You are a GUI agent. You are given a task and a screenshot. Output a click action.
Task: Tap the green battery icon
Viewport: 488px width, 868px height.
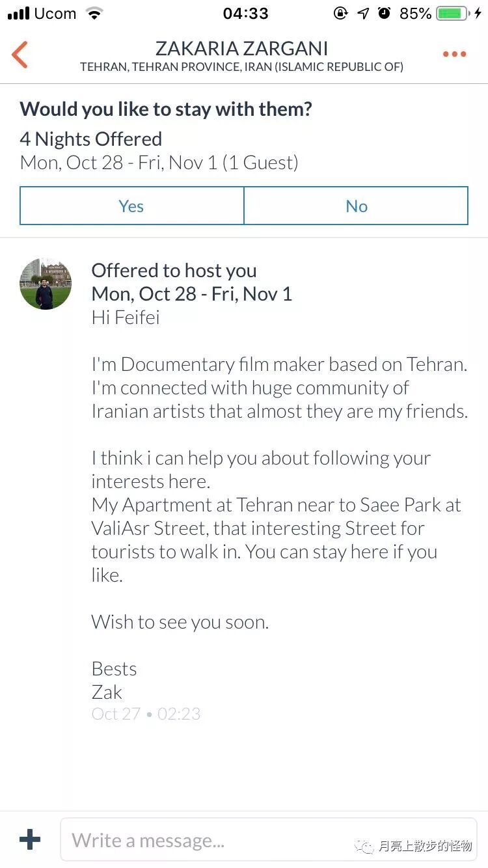pos(453,14)
